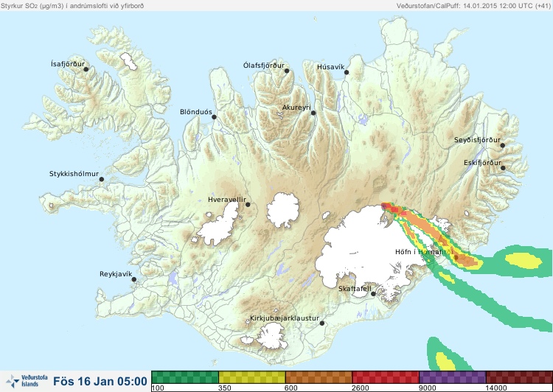Click the Blönduós location dot

pos(214,117)
